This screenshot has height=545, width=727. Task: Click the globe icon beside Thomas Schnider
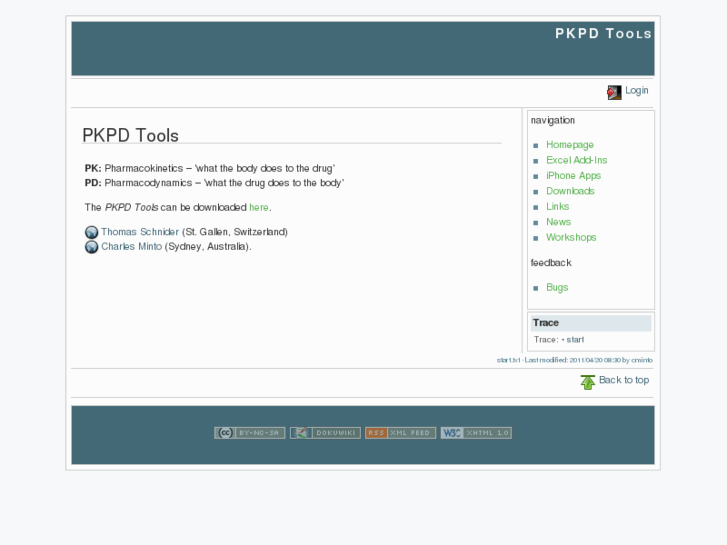click(x=91, y=232)
